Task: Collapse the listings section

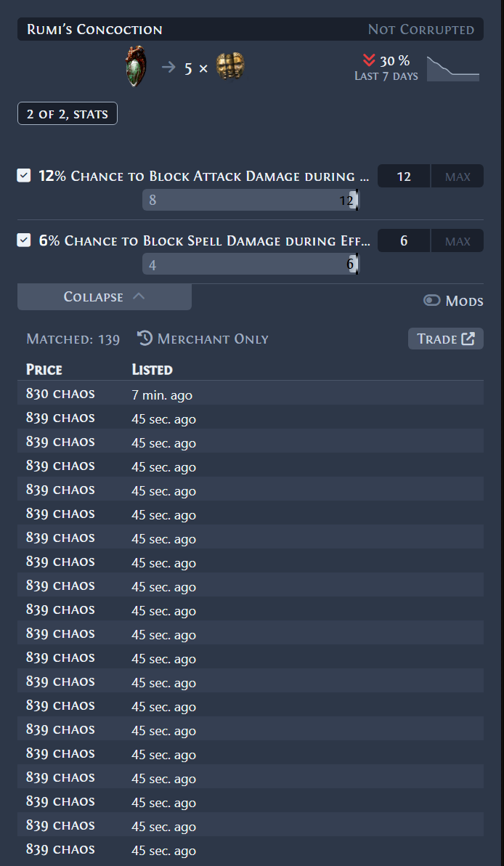Action: pyautogui.click(x=105, y=296)
